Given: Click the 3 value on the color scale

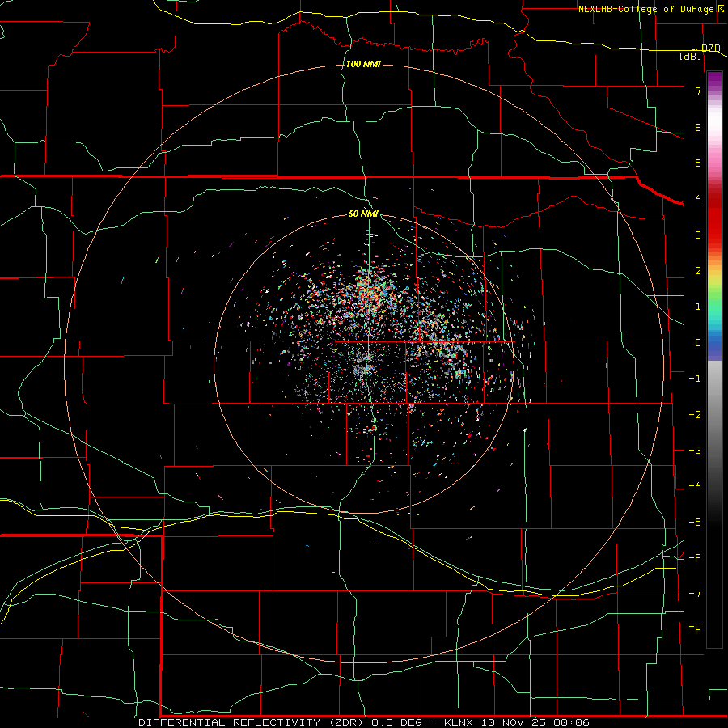Looking at the screenshot, I should pyautogui.click(x=698, y=235).
